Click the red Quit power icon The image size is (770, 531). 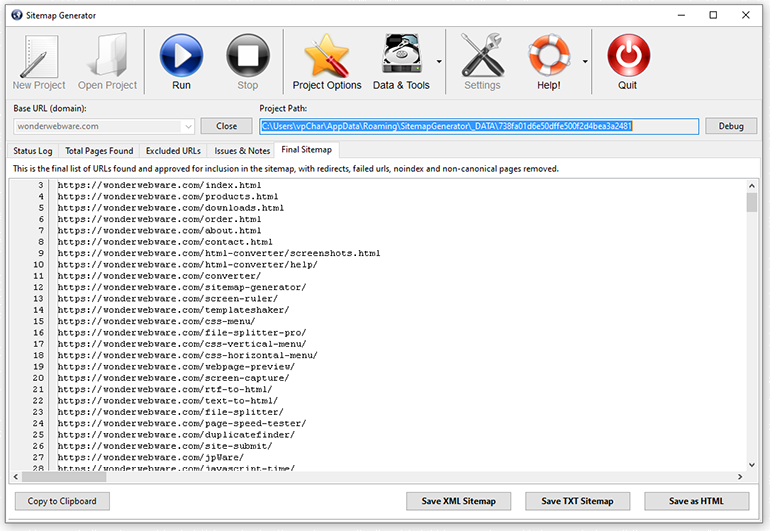[628, 56]
